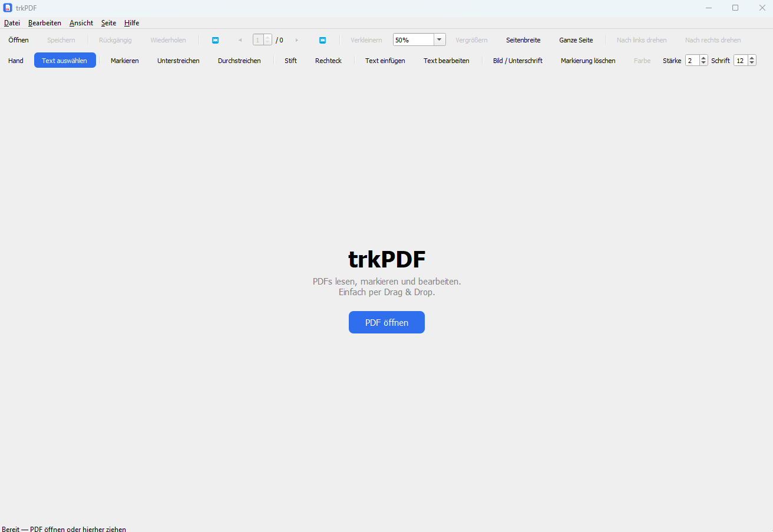Go to previous page arrow
The height and width of the screenshot is (532, 773).
[x=240, y=40]
